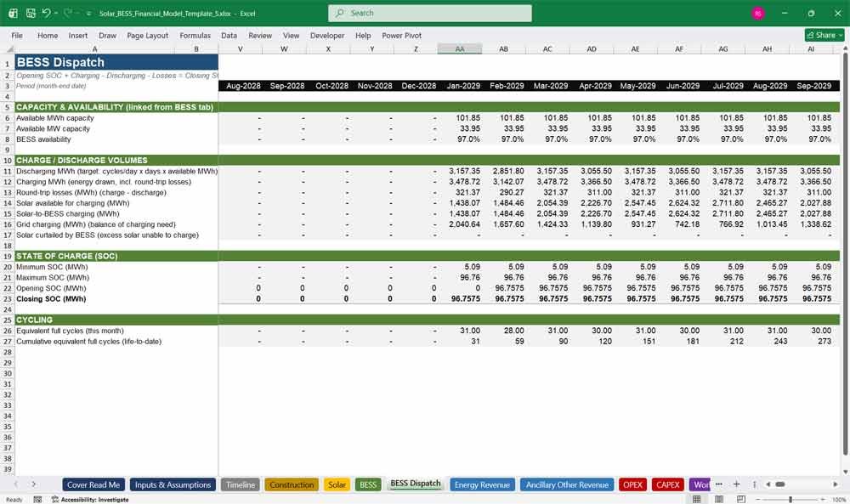Go to Inputs & Assumptions sheet tab
The width and height of the screenshot is (850, 504).
(x=173, y=484)
